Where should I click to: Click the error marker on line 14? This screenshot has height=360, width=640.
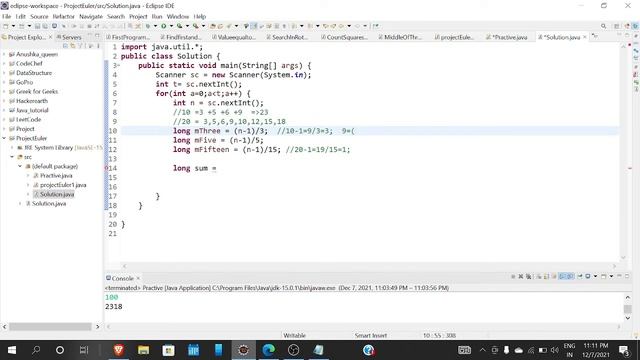point(107,168)
